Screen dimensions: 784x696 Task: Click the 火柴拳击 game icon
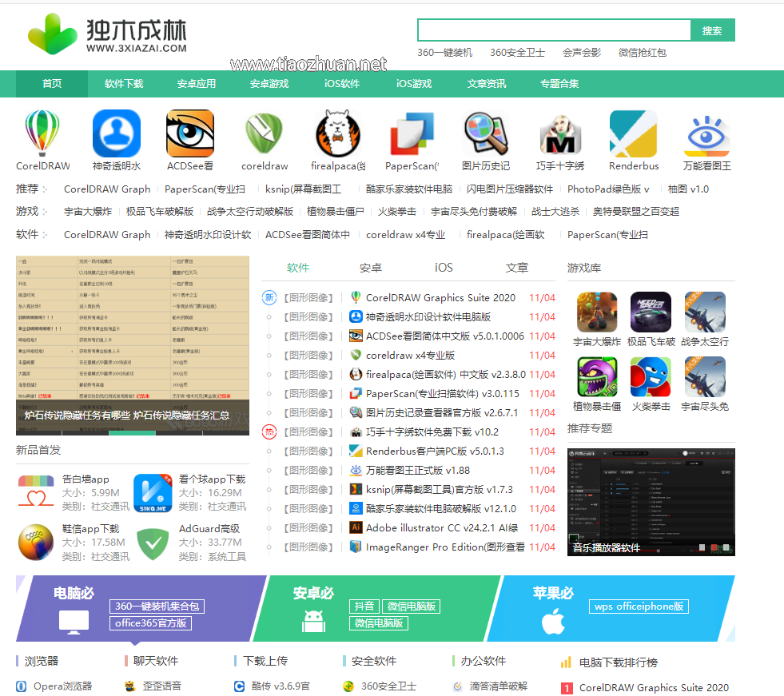coord(651,376)
